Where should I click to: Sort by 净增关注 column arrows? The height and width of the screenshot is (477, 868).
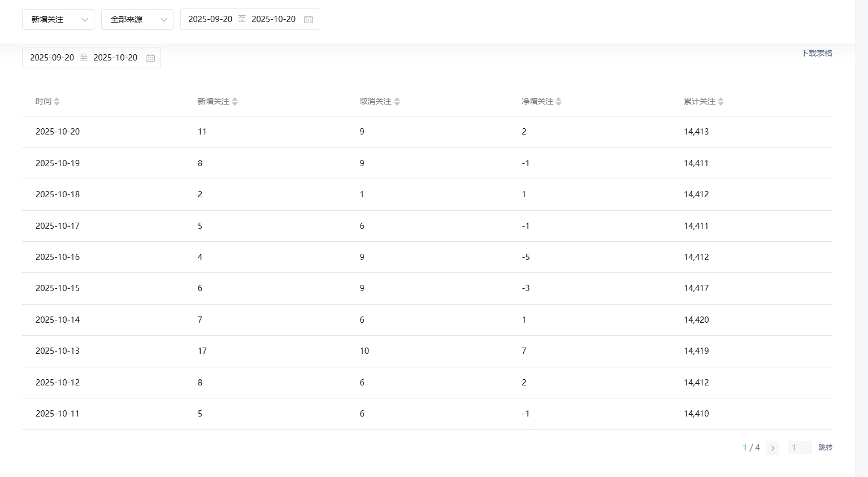point(558,102)
